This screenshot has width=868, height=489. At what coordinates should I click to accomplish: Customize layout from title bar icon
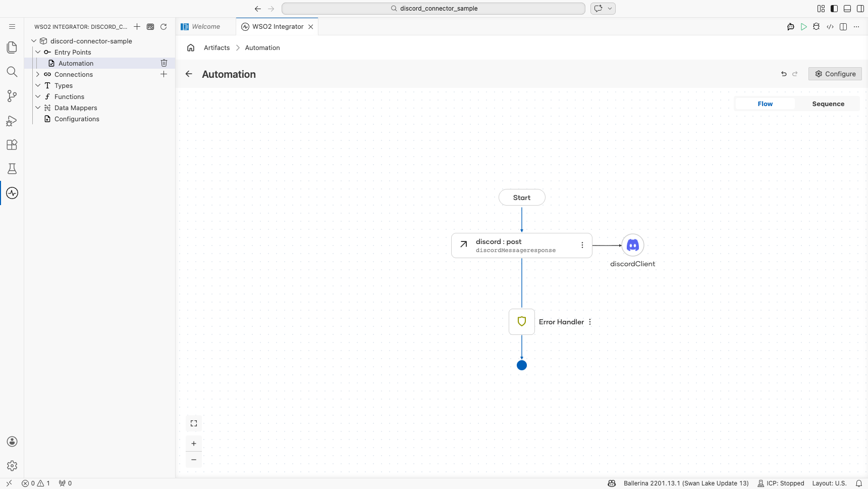821,9
